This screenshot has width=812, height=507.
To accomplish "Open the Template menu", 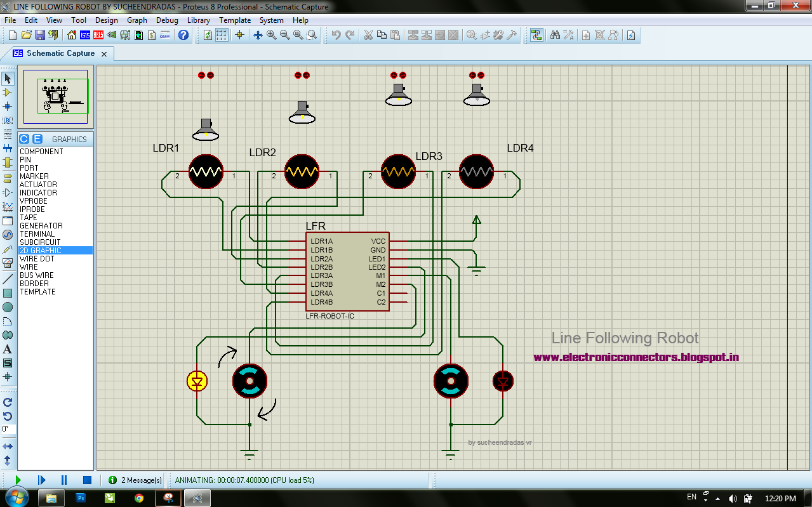I will pyautogui.click(x=234, y=20).
